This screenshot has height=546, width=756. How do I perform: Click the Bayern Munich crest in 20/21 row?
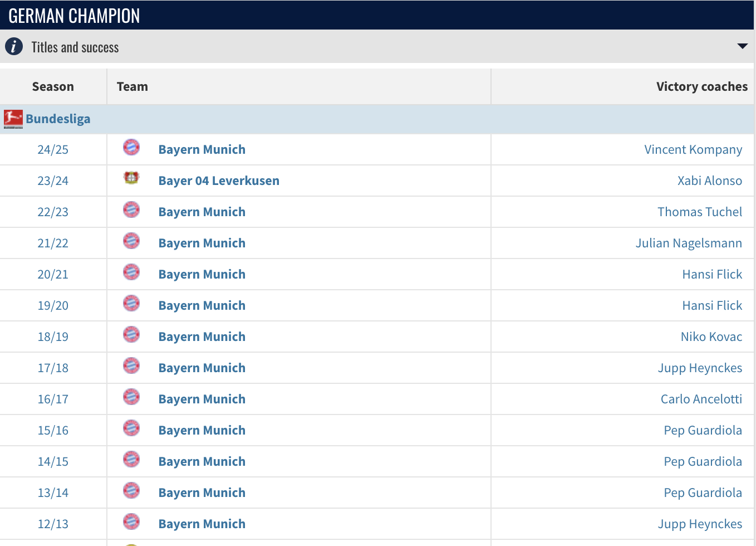[131, 272]
